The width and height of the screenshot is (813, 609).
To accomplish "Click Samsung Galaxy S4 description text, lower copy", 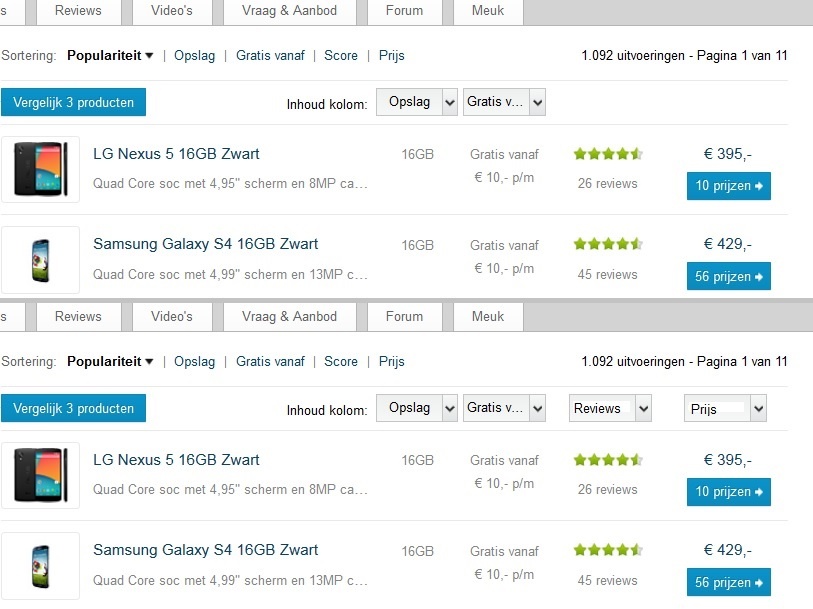I will (x=230, y=580).
